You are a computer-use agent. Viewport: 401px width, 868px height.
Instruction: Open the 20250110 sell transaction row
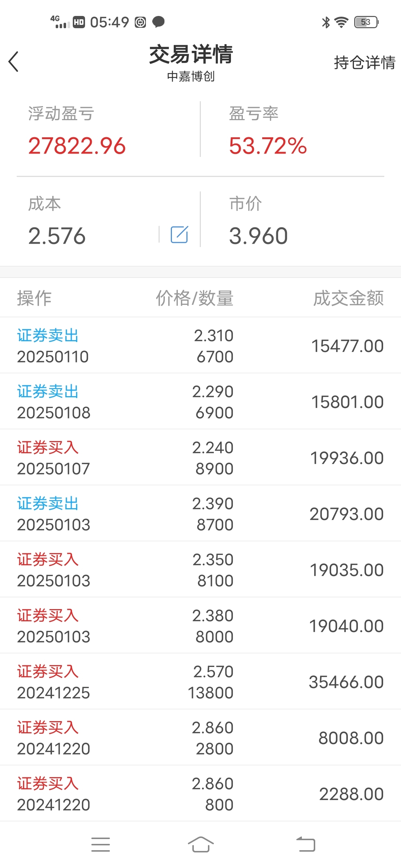[200, 346]
